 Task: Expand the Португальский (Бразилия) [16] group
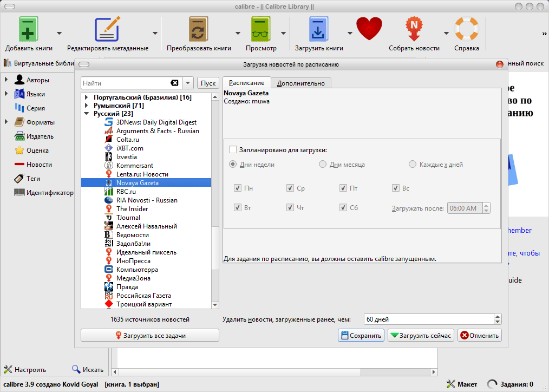[x=87, y=97]
